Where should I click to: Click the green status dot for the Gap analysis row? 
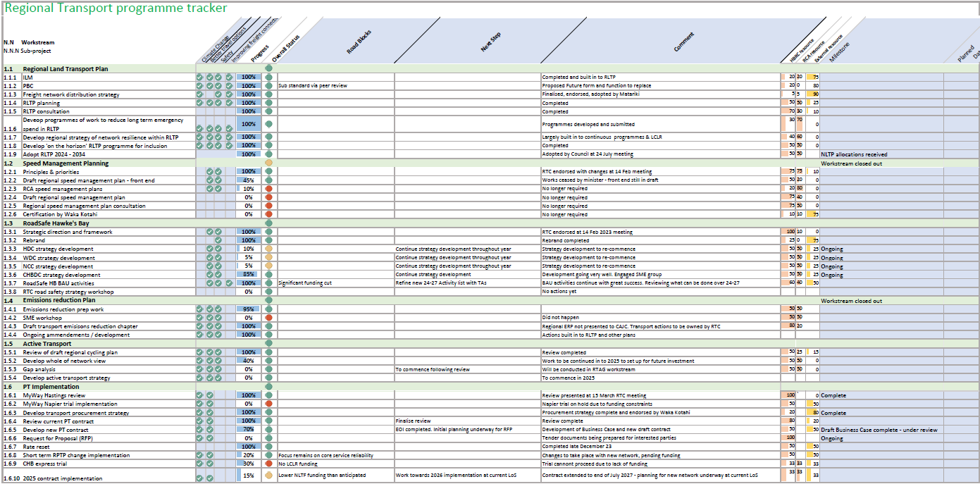click(268, 369)
